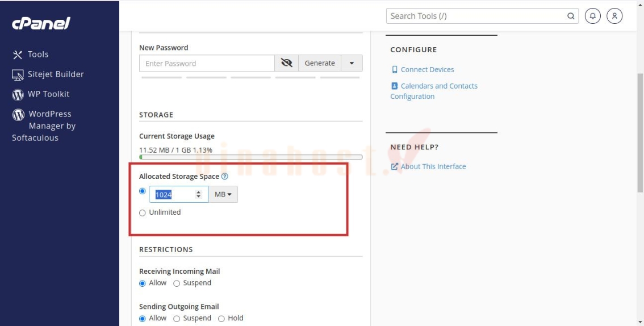
Task: Click the Enter Password field
Action: [x=207, y=63]
